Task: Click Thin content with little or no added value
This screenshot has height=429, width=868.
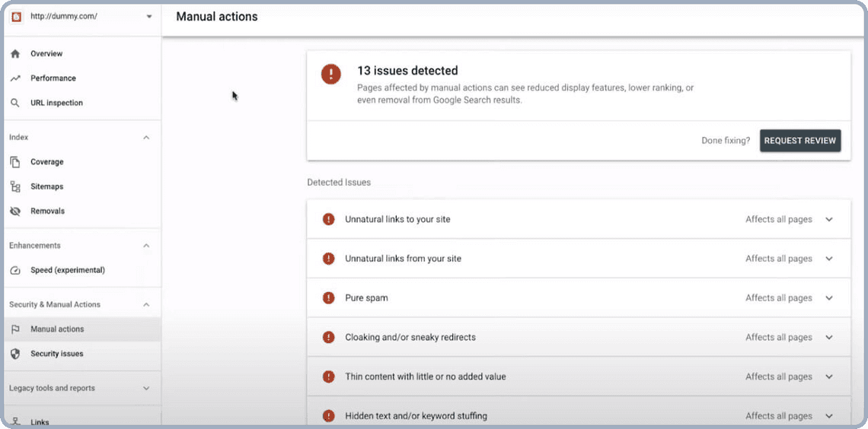Action: [x=425, y=377]
